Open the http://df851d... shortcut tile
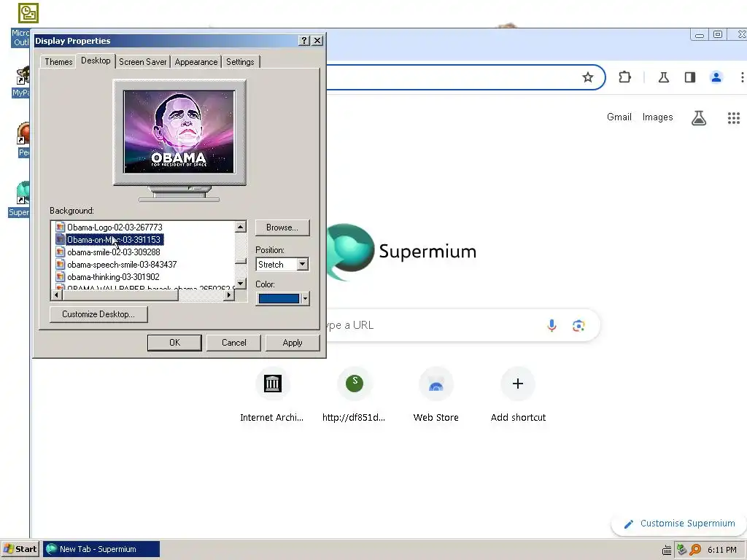 [x=354, y=384]
